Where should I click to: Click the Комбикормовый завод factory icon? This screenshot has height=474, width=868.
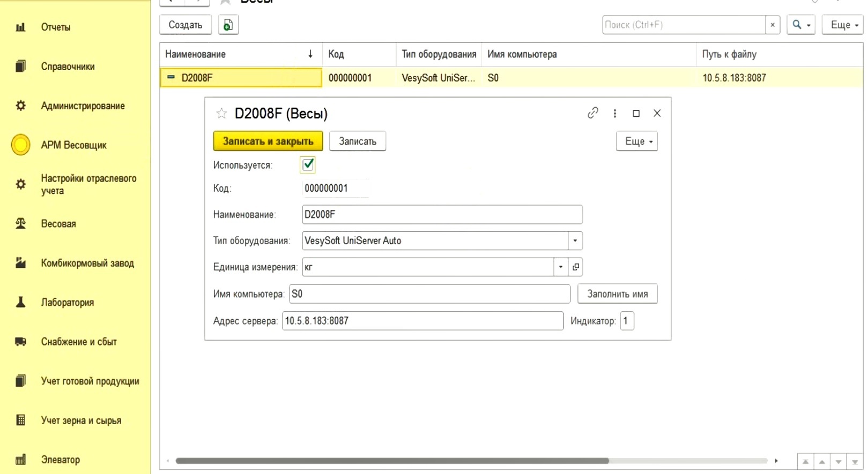tap(20, 262)
